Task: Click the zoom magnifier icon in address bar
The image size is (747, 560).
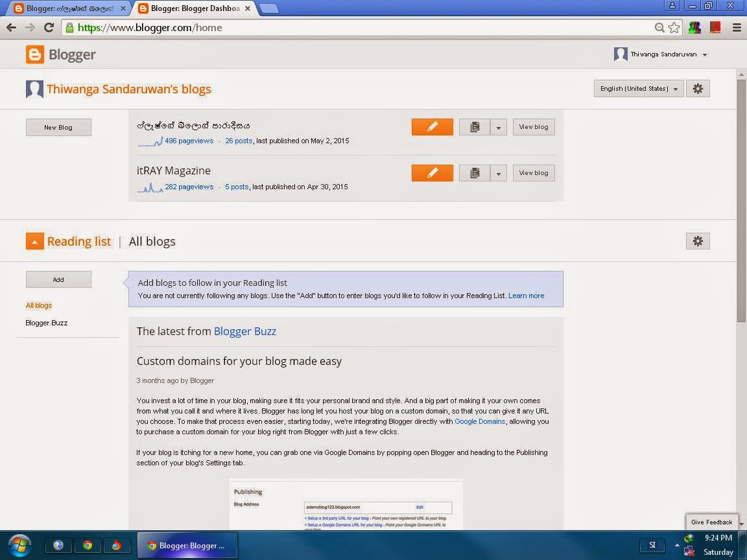Action: click(659, 28)
